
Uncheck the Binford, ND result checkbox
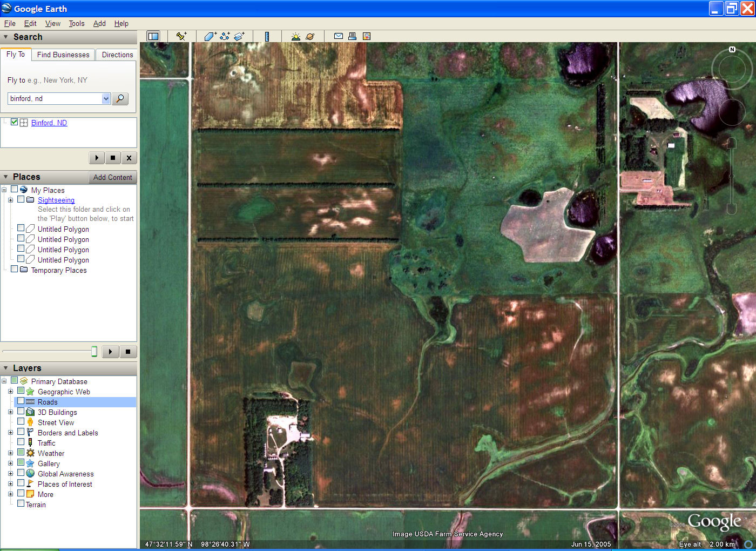coord(14,122)
